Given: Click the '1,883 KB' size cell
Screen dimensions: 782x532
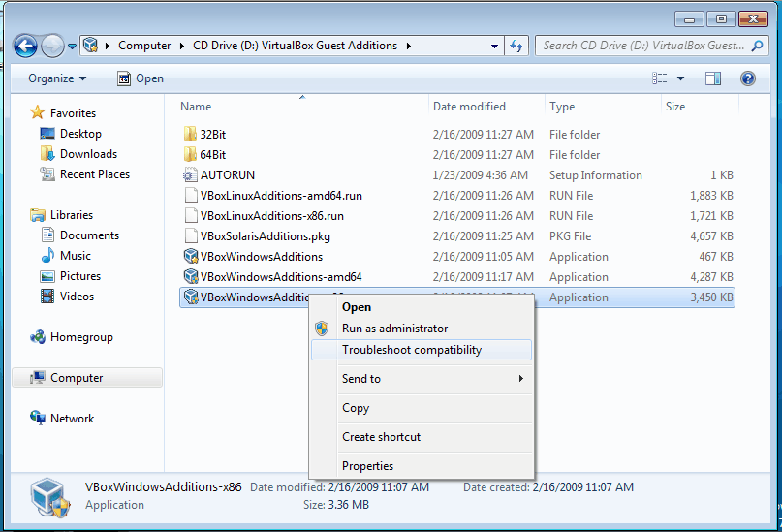Looking at the screenshot, I should 711,196.
